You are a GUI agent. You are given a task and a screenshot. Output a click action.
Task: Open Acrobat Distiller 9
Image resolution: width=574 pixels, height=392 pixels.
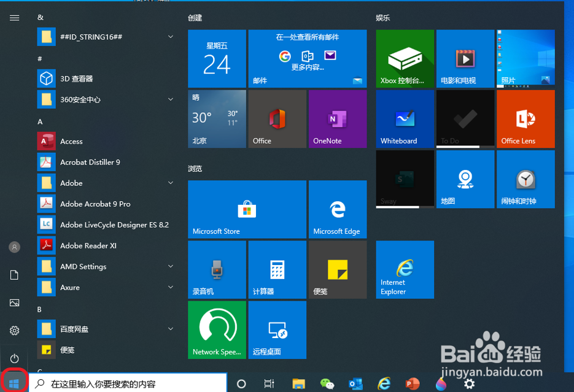[x=106, y=162]
